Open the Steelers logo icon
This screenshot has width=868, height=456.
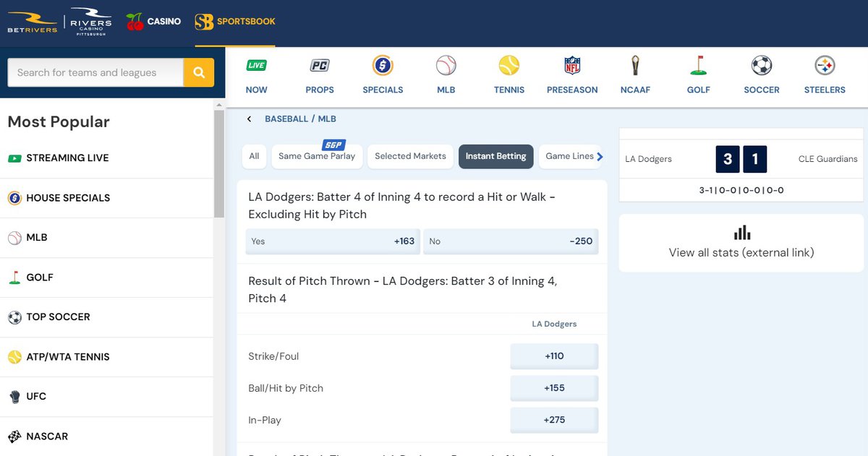tap(825, 66)
